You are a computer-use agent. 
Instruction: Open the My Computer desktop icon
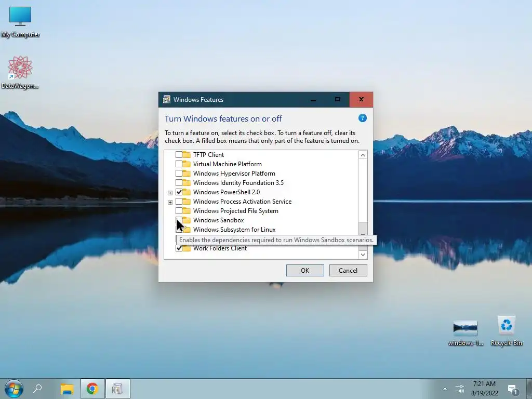coord(20,22)
